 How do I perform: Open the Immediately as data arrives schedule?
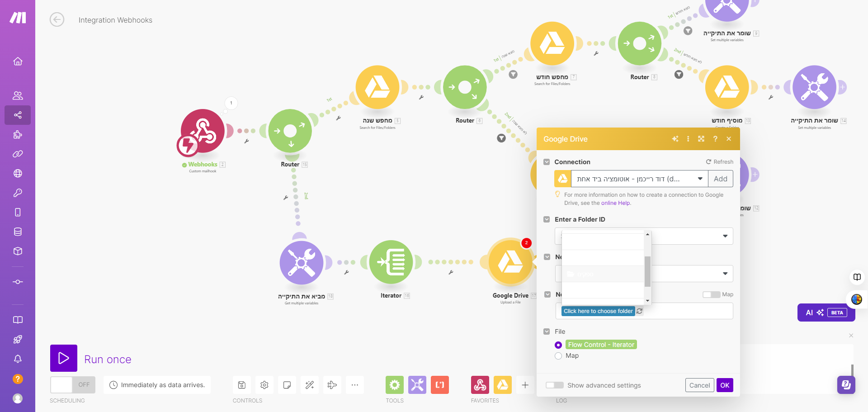click(157, 385)
